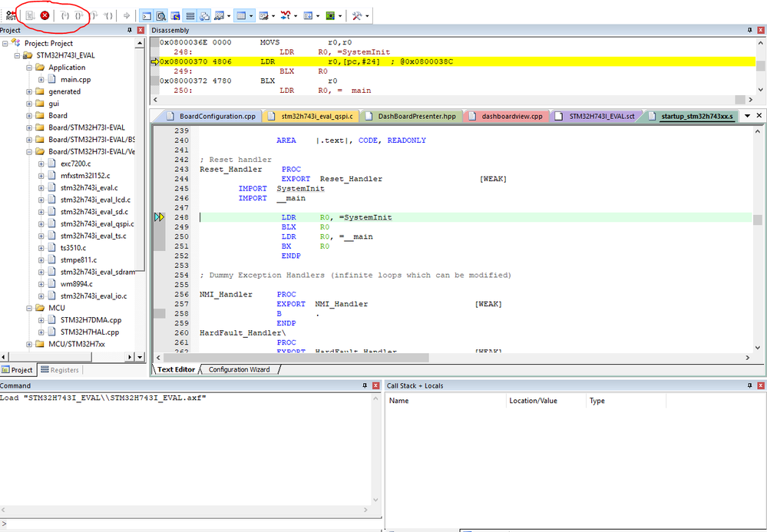Screen dimensions: 767x532
Task: Focus the Command line input field
Action: pyautogui.click(x=190, y=524)
